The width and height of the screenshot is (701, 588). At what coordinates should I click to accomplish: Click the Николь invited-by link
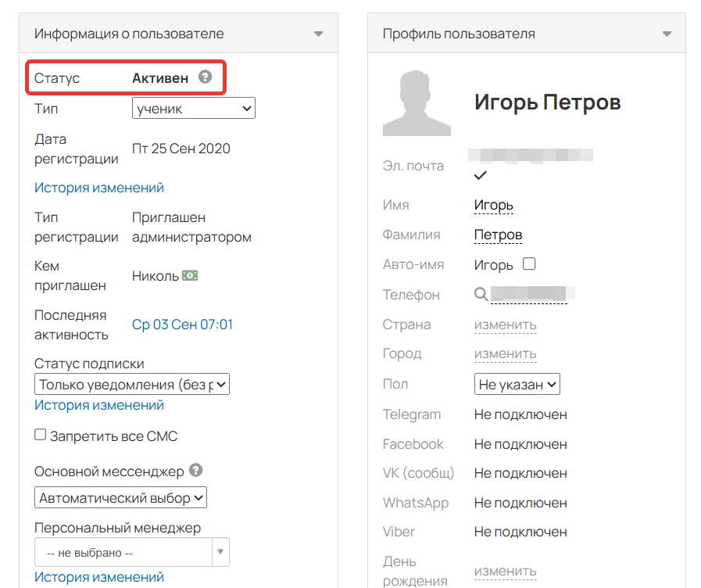pyautogui.click(x=152, y=276)
